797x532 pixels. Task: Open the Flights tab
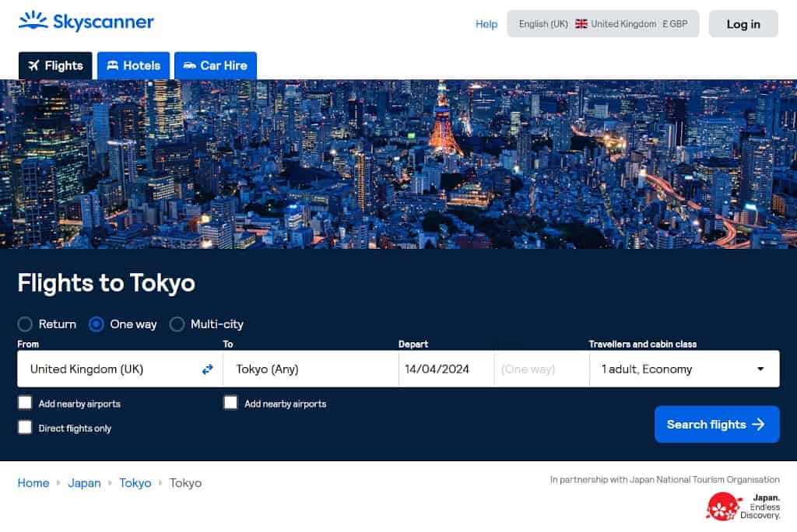(55, 65)
